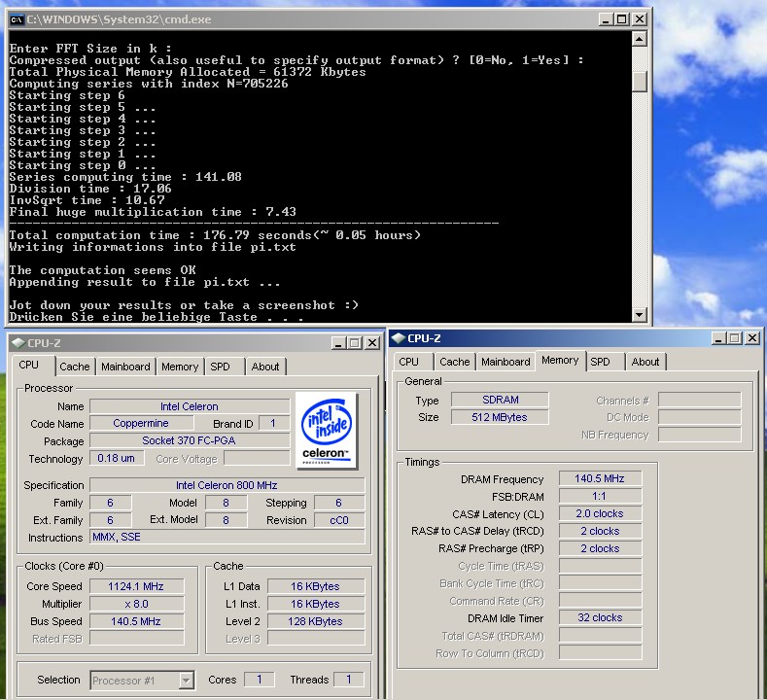Click the Brand ID value '1'

pyautogui.click(x=273, y=423)
